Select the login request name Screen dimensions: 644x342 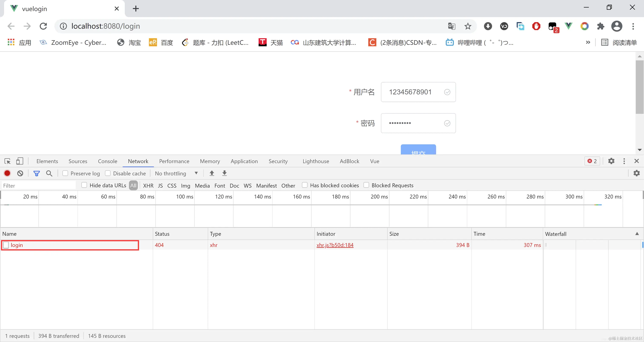(17, 245)
